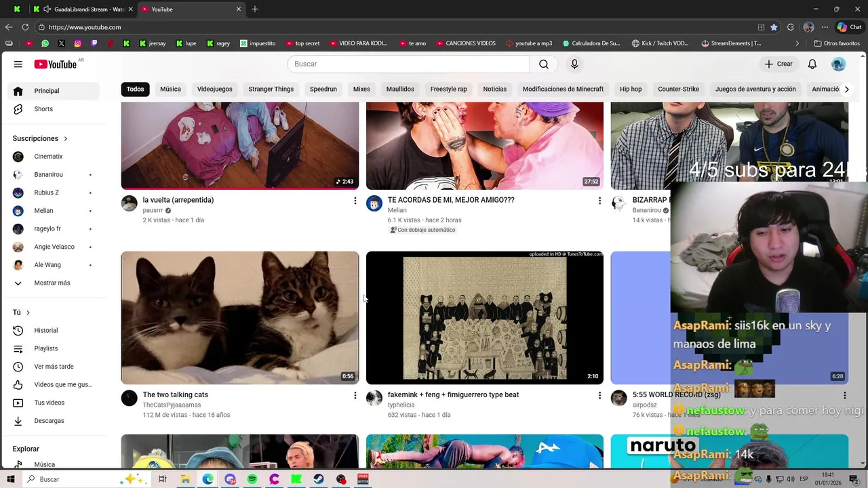Open options for 'la vuelta (arrepentida)' video
Image resolution: width=868 pixels, height=488 pixels.
(355, 201)
